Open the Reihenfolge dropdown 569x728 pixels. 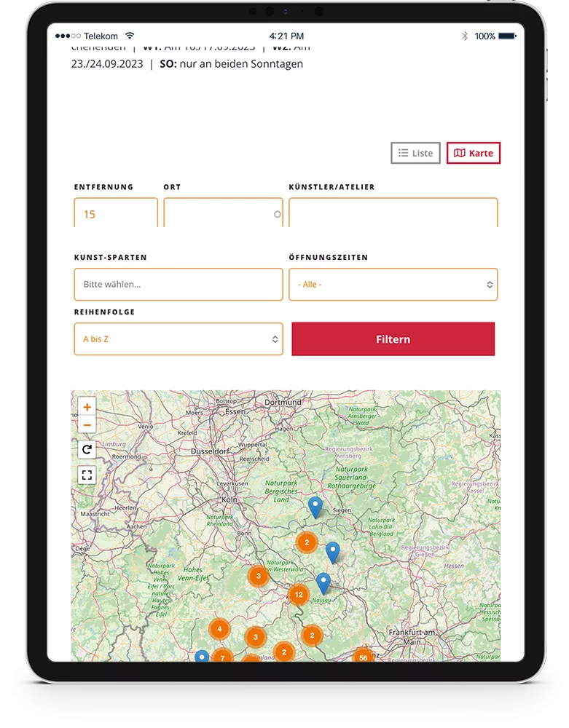tap(178, 339)
